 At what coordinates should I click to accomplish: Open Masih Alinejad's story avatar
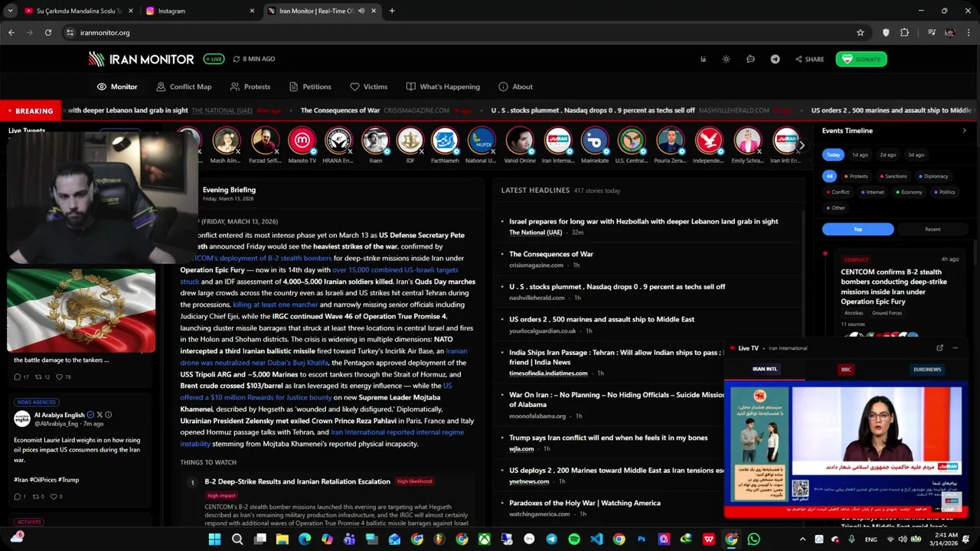coord(226,141)
